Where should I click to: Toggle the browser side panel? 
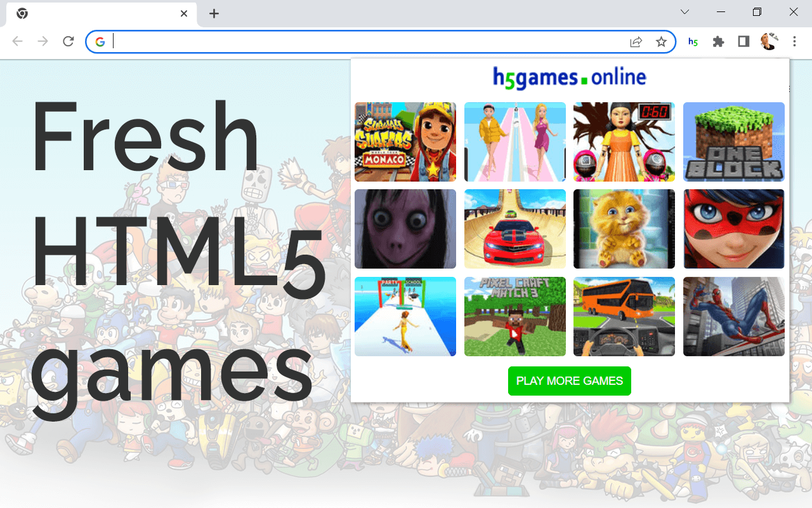click(x=743, y=42)
